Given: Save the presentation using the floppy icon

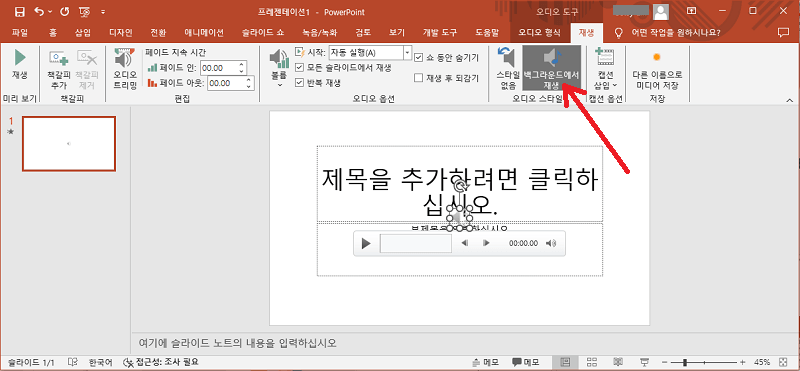Looking at the screenshot, I should 19,11.
